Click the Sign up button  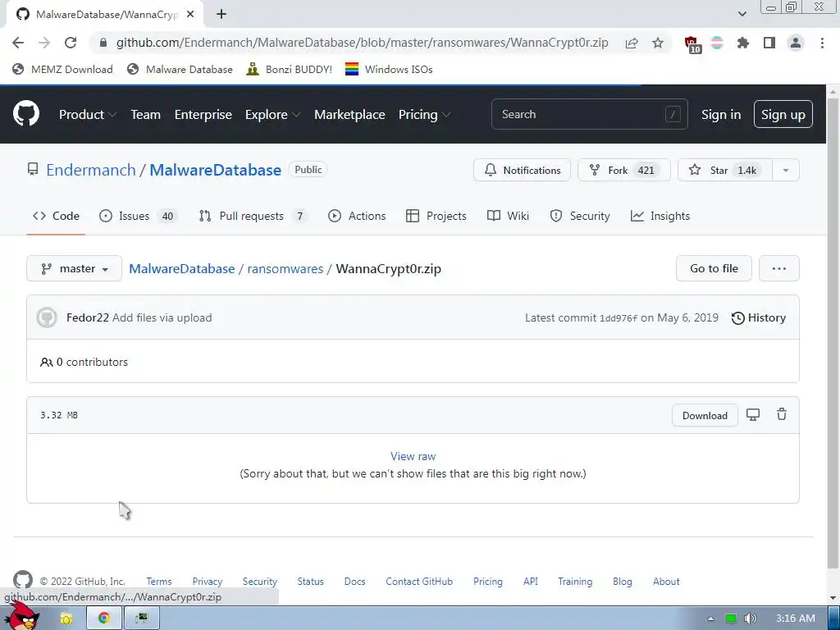pyautogui.click(x=783, y=114)
